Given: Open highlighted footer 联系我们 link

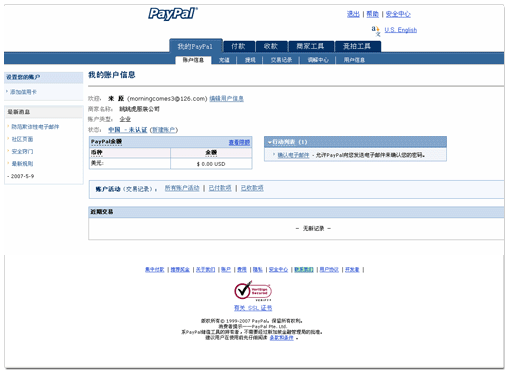Looking at the screenshot, I should tap(304, 269).
